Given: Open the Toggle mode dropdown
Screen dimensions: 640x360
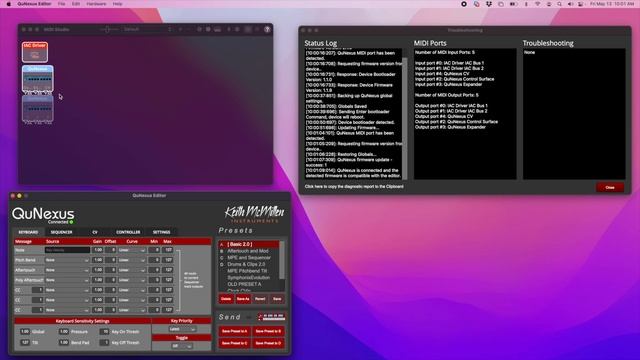Looking at the screenshot, I should click(182, 346).
